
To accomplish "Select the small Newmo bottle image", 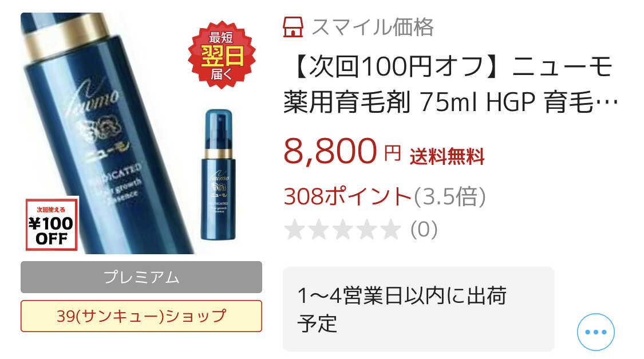I will click(218, 174).
